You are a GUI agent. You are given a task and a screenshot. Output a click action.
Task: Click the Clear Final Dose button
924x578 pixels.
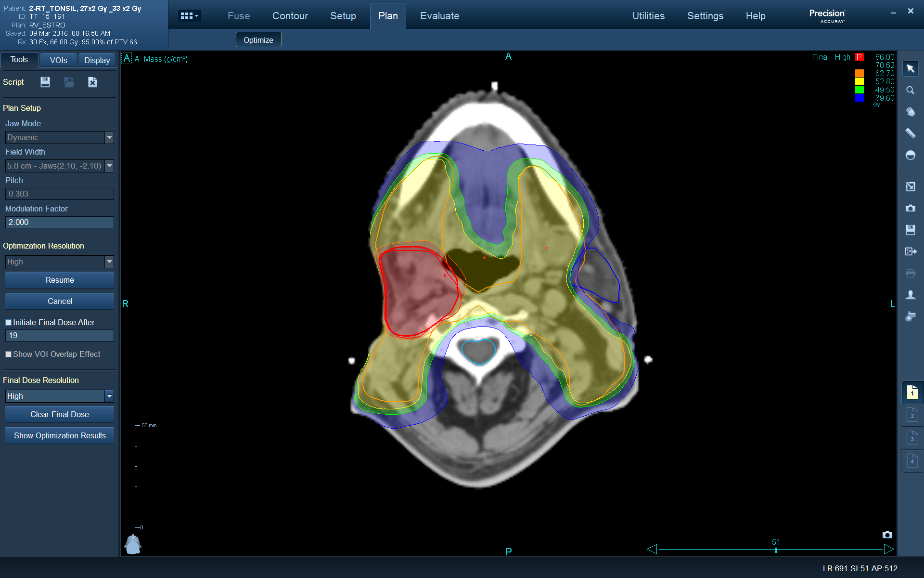tap(60, 415)
